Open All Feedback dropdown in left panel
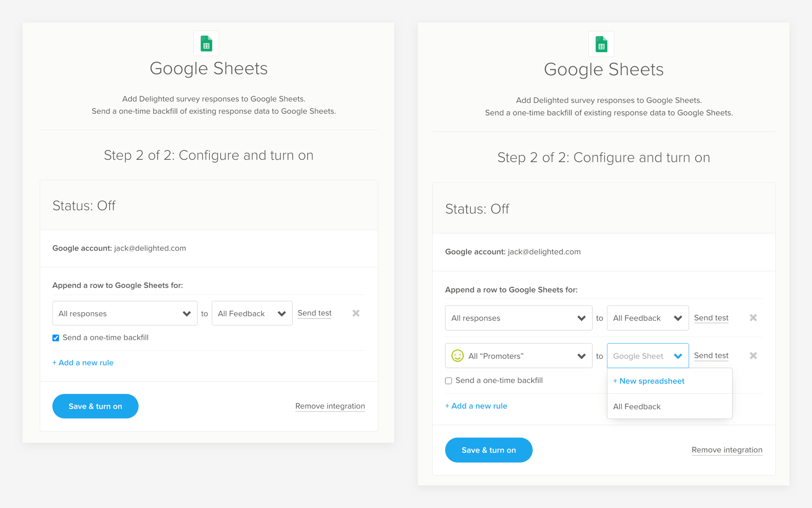The width and height of the screenshot is (812, 508). (x=251, y=313)
